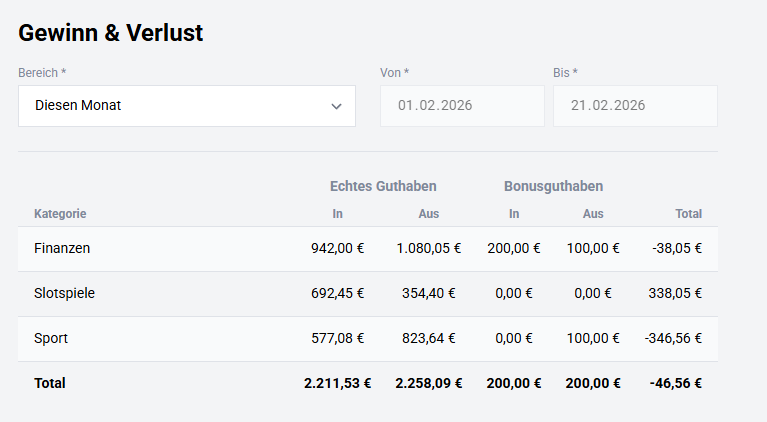Click the Slotspiele total value 338,05 €
This screenshot has width=767, height=422.
point(676,294)
